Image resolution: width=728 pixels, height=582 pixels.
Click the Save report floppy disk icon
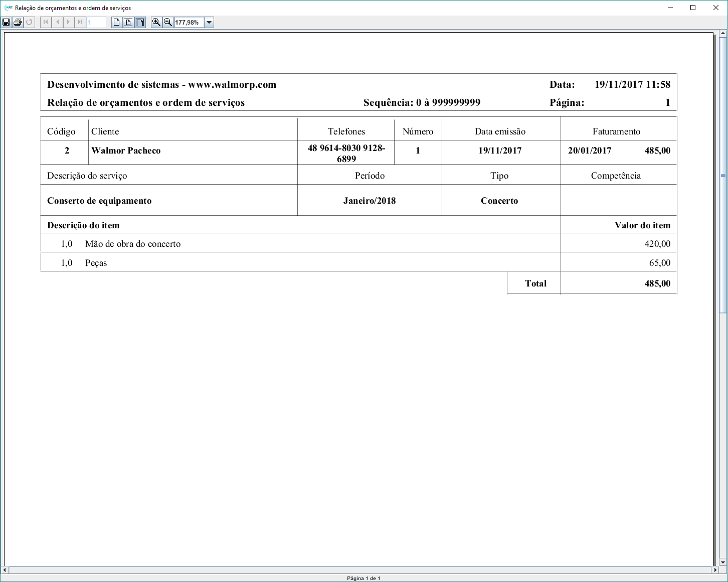point(7,22)
